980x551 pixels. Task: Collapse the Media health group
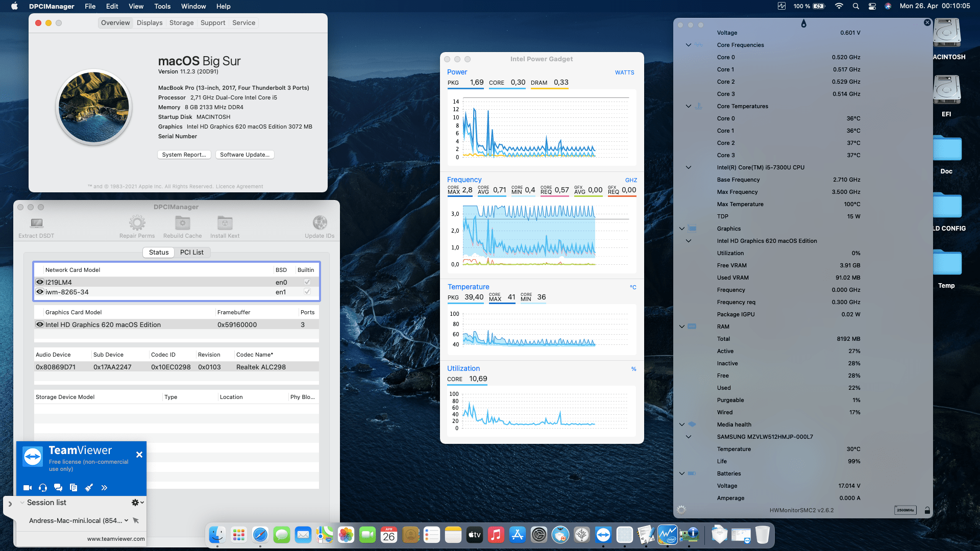tap(682, 424)
